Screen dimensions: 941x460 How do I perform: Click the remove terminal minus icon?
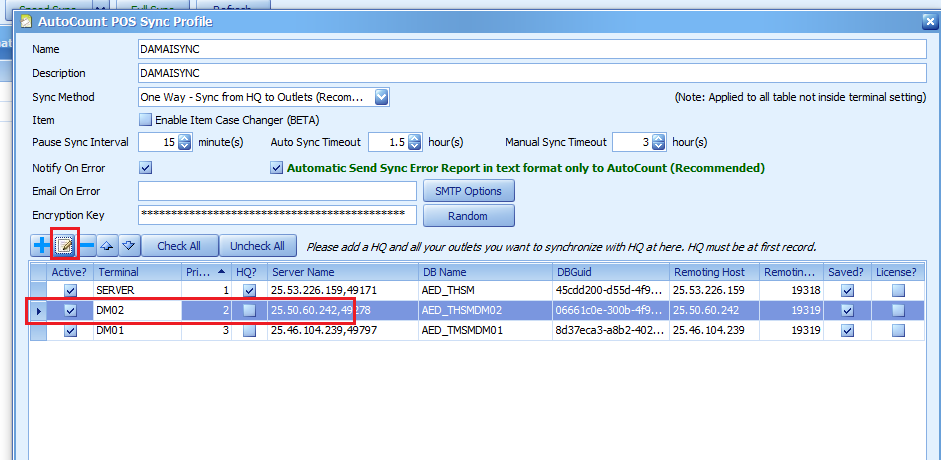click(x=87, y=246)
